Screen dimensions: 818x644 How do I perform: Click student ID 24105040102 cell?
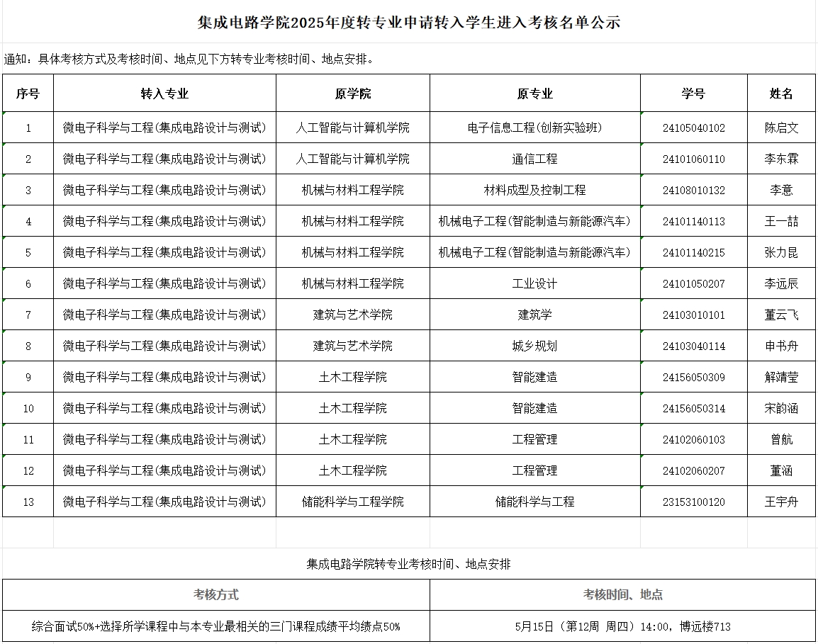click(x=693, y=128)
